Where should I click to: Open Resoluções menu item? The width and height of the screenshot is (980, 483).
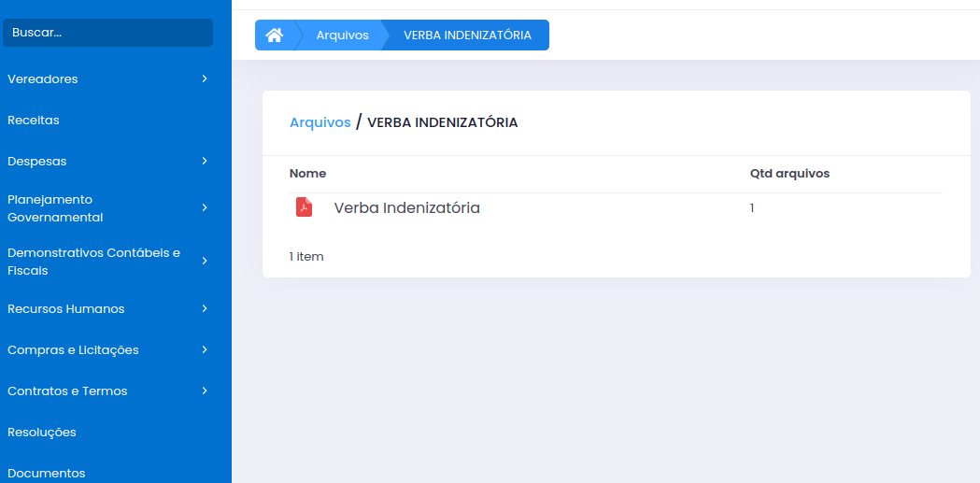pos(42,433)
